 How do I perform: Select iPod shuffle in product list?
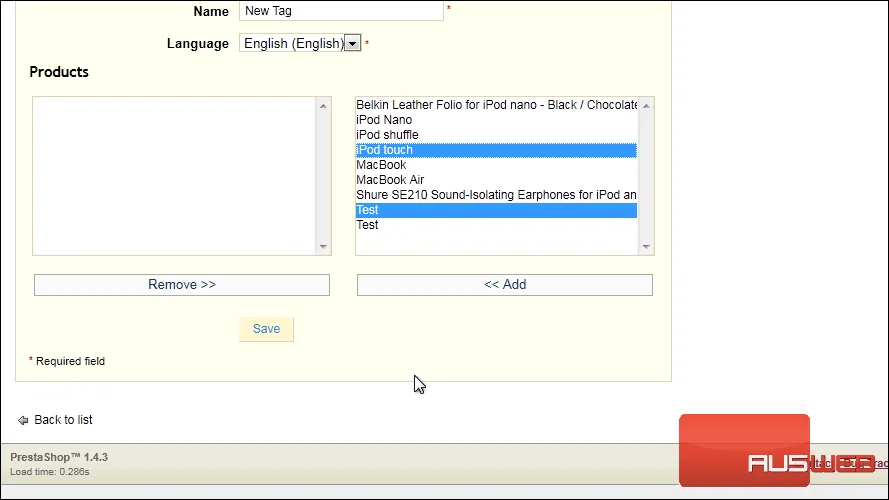496,135
